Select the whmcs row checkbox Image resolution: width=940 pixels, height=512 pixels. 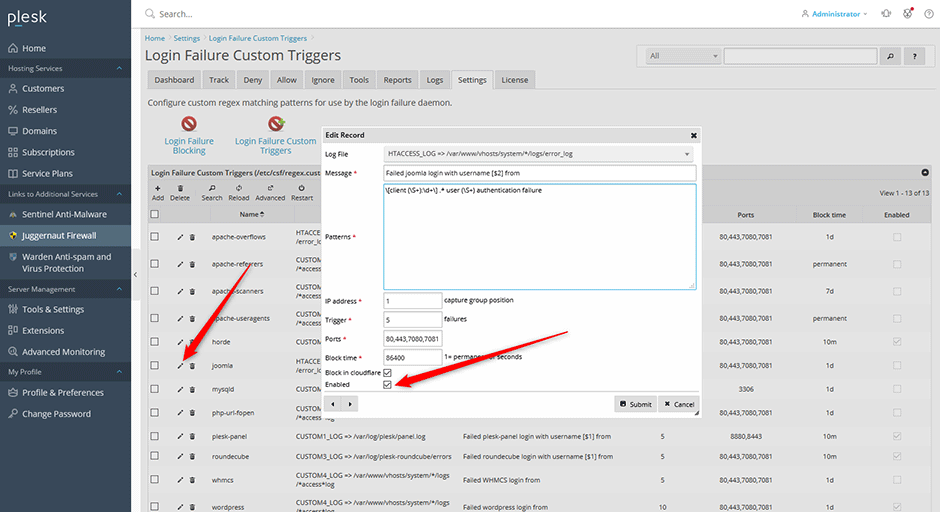155,480
